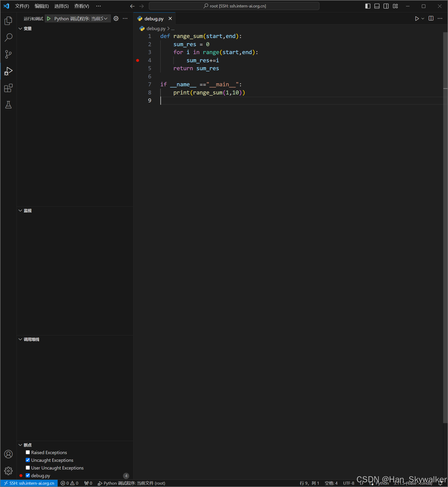Enable Raised Exceptions breakpoint checkbox
This screenshot has width=448, height=487.
28,452
